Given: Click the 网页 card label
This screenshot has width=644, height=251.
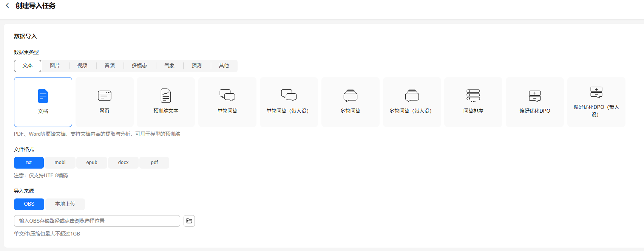Looking at the screenshot, I should [x=105, y=111].
